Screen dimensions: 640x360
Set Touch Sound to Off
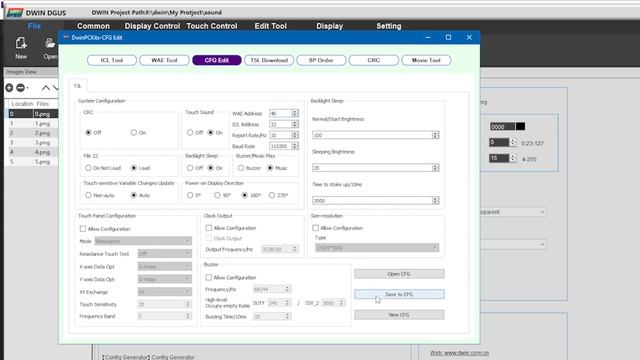(190, 133)
